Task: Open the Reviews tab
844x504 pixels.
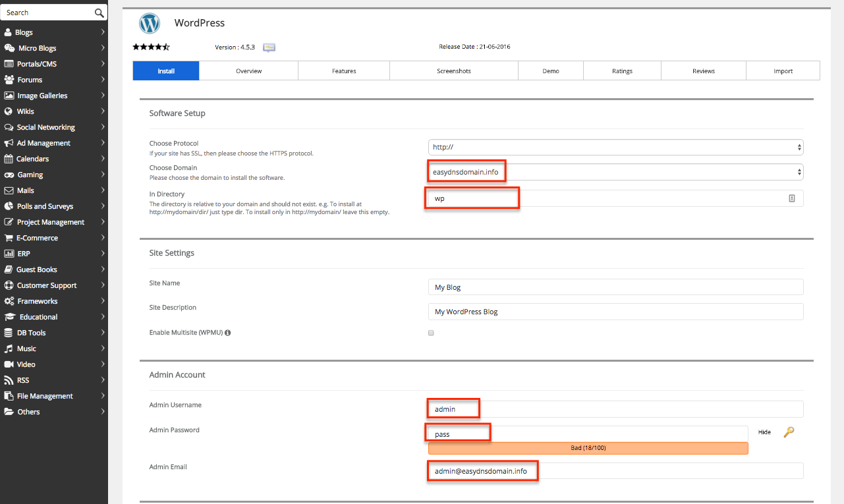Action: tap(704, 70)
